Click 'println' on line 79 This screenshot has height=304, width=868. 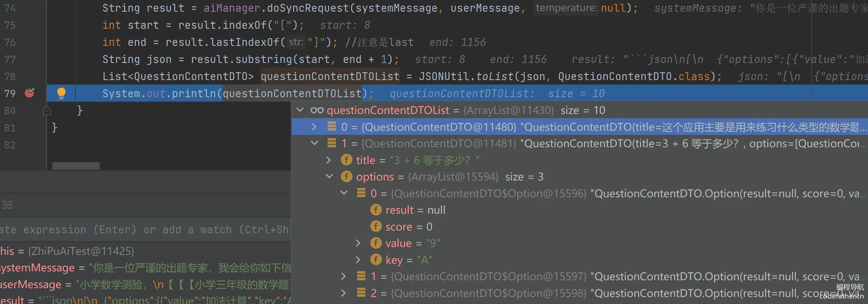(x=194, y=94)
